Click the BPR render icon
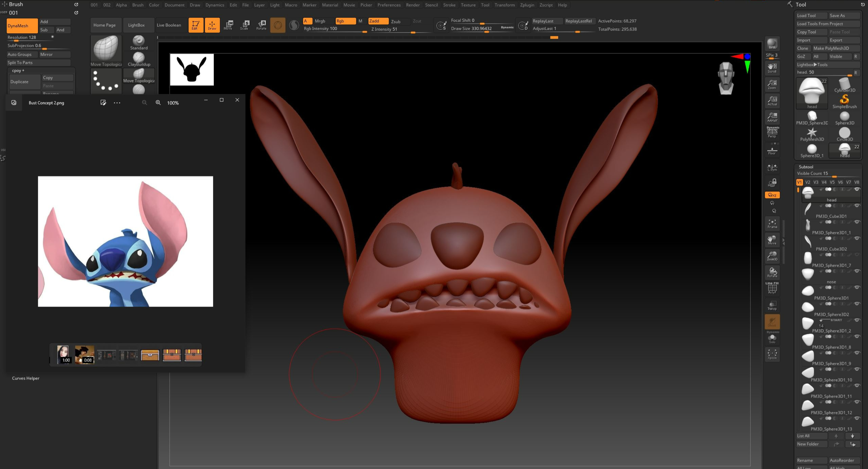Viewport: 868px width, 469px height. pos(772,44)
